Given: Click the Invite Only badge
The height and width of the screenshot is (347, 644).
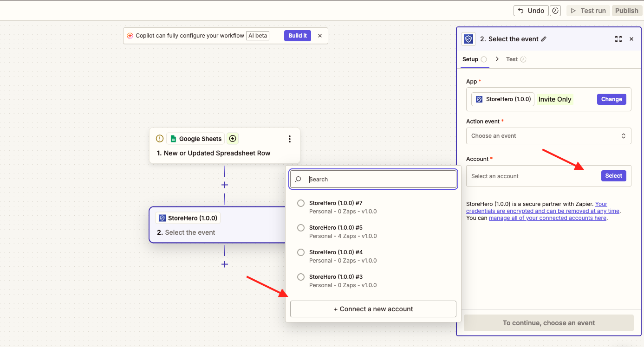Looking at the screenshot, I should [x=555, y=99].
